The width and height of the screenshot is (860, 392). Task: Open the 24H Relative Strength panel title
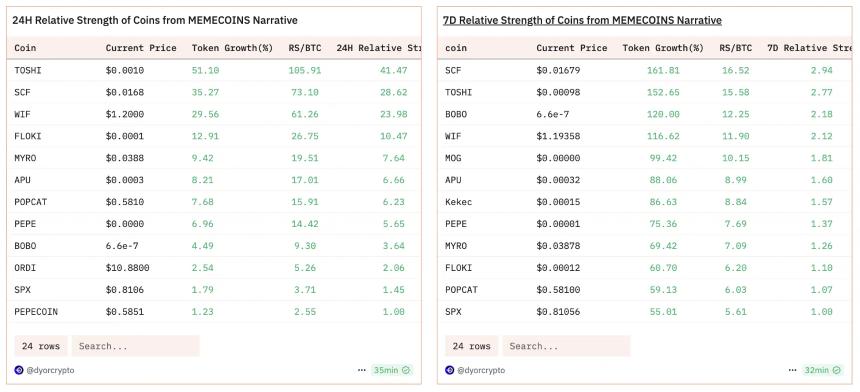pos(155,20)
